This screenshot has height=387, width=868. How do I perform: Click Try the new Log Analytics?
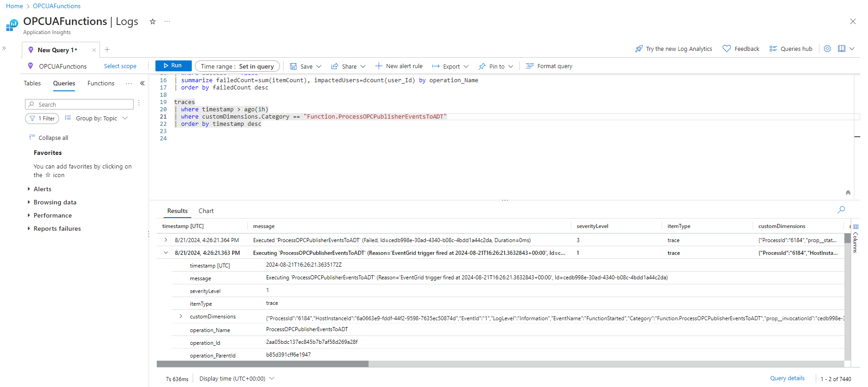pos(673,49)
